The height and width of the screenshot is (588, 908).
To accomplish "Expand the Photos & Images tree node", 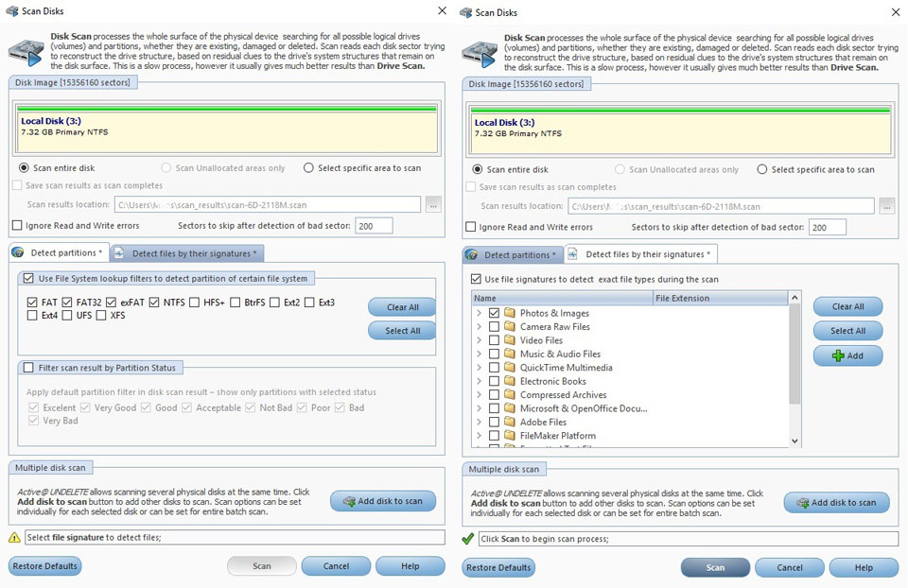I will [x=479, y=313].
